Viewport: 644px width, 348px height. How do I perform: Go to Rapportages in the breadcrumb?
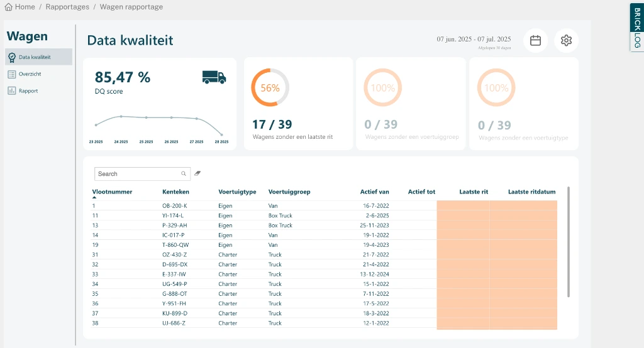pyautogui.click(x=66, y=7)
